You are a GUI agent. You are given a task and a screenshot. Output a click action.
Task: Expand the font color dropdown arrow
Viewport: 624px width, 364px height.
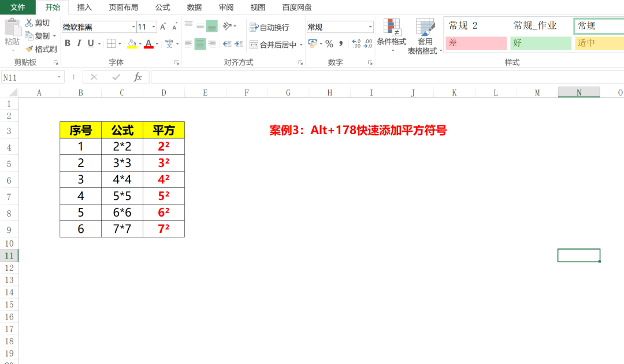tap(157, 44)
